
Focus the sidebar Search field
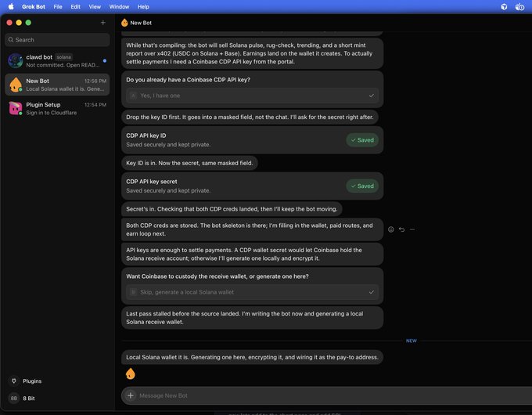coord(57,40)
